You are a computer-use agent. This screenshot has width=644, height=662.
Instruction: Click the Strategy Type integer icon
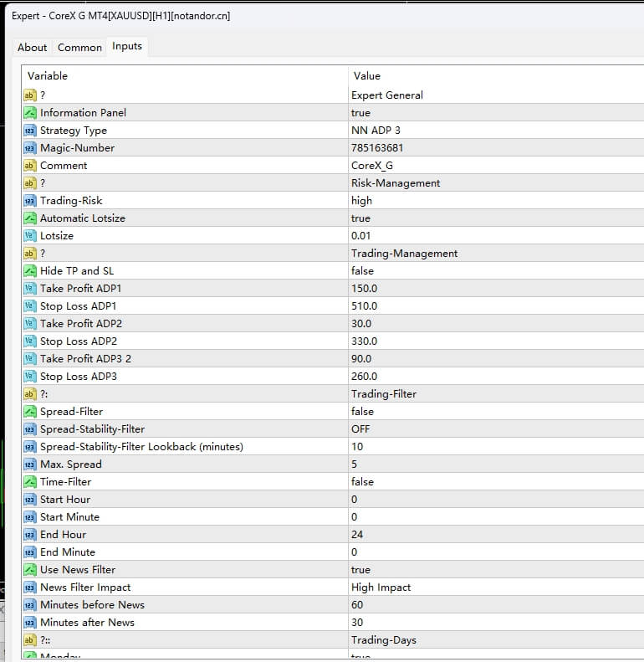click(30, 131)
